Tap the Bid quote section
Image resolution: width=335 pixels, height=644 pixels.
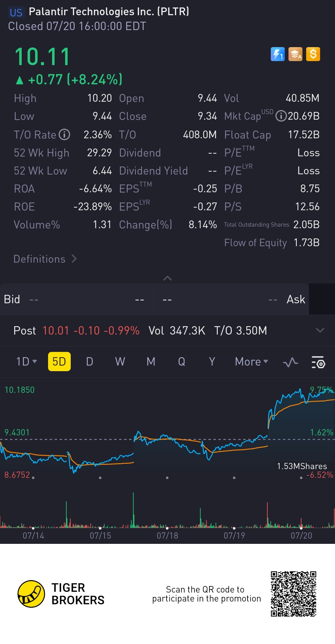click(77, 299)
